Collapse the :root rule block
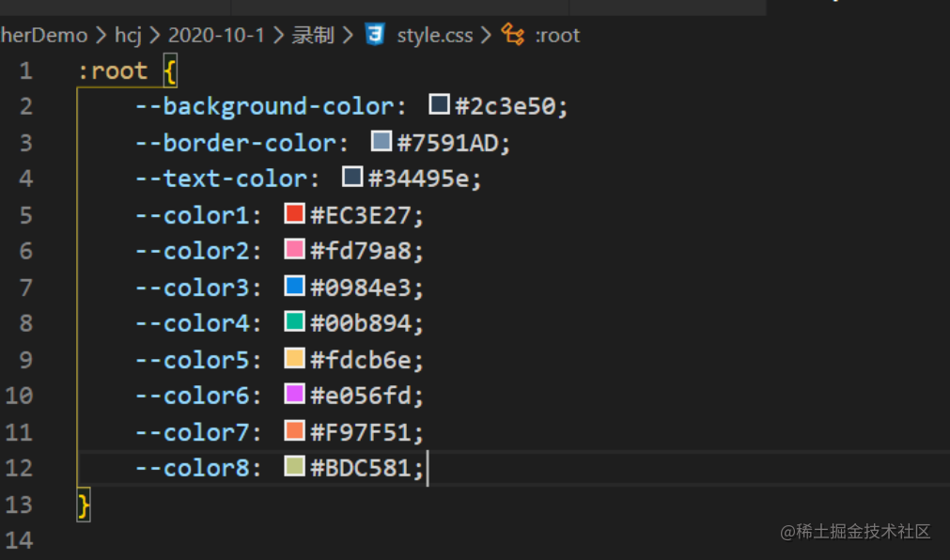The height and width of the screenshot is (560, 950). pyautogui.click(x=58, y=70)
